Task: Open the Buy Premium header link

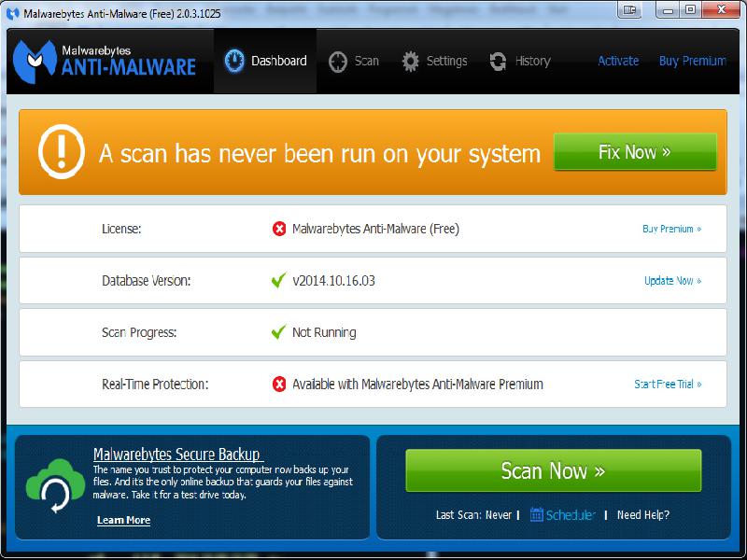Action: click(693, 61)
